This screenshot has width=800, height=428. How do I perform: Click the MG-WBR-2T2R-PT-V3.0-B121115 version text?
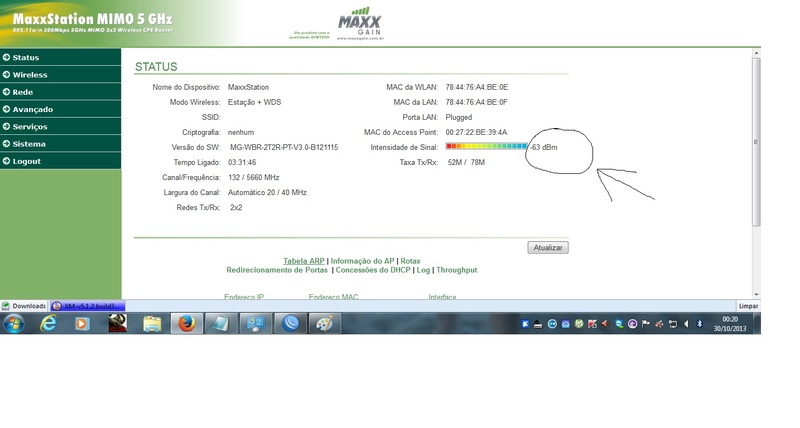coord(284,147)
